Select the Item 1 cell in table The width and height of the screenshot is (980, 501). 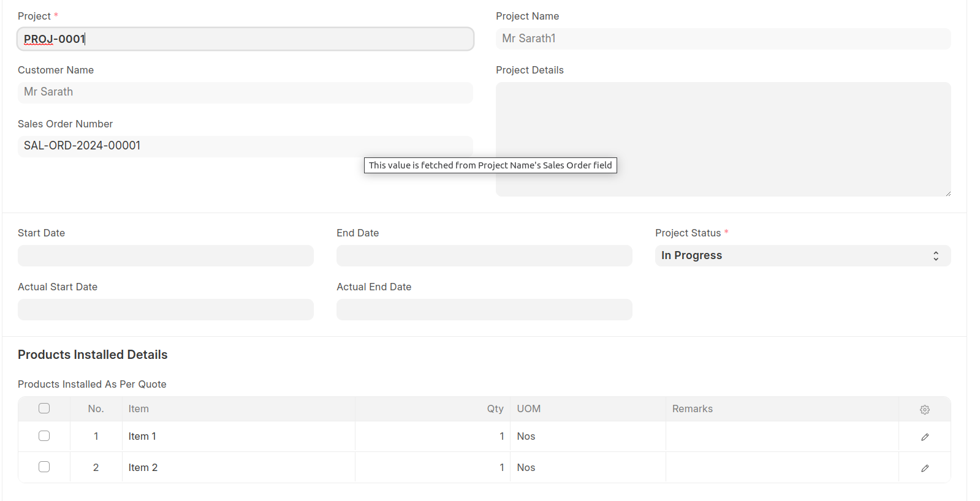(x=238, y=437)
